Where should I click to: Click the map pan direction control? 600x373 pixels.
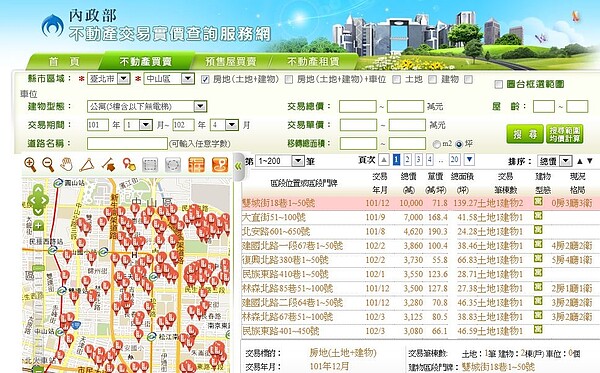coord(38,200)
